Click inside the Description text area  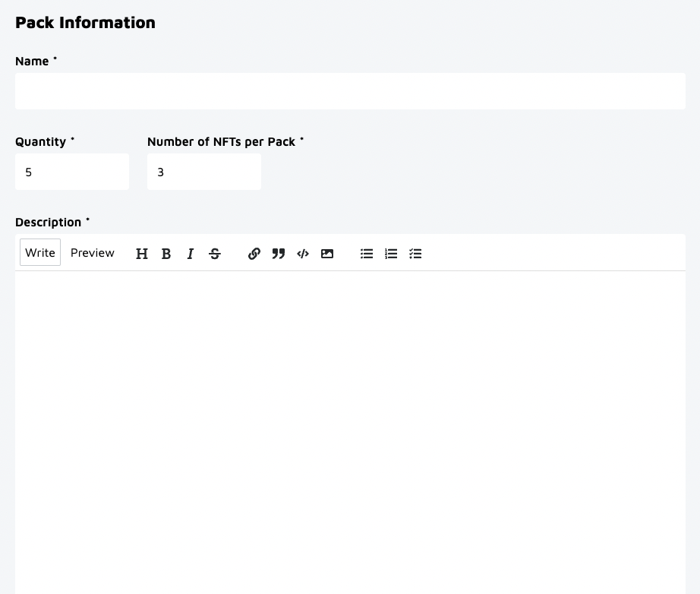pyautogui.click(x=350, y=432)
